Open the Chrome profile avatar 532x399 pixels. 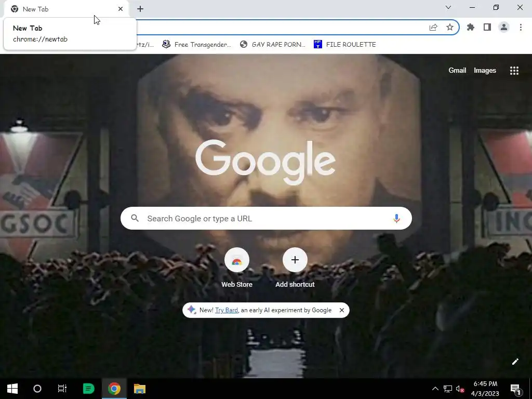coord(504,27)
